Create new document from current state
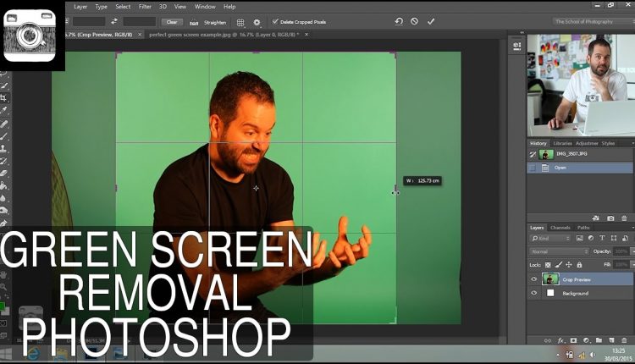Viewport: 635px width, 364px height. tap(596, 218)
